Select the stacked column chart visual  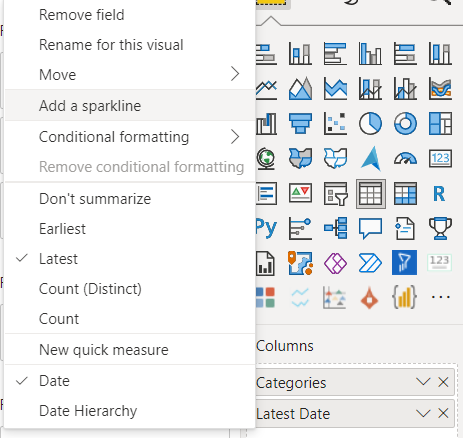[x=300, y=53]
